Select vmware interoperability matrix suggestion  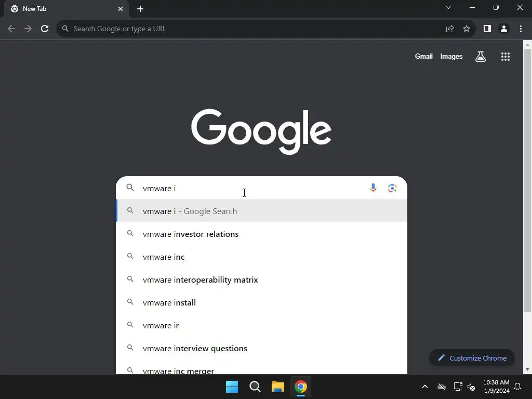262,280
